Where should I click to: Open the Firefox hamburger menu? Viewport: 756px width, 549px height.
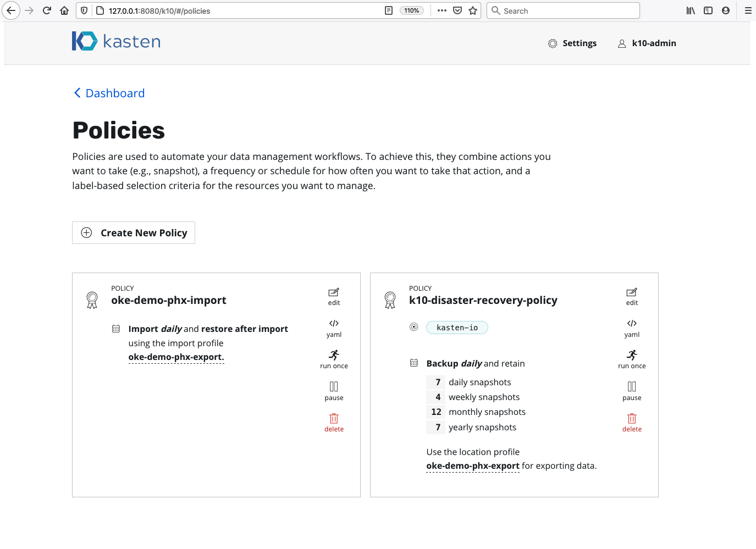click(747, 10)
